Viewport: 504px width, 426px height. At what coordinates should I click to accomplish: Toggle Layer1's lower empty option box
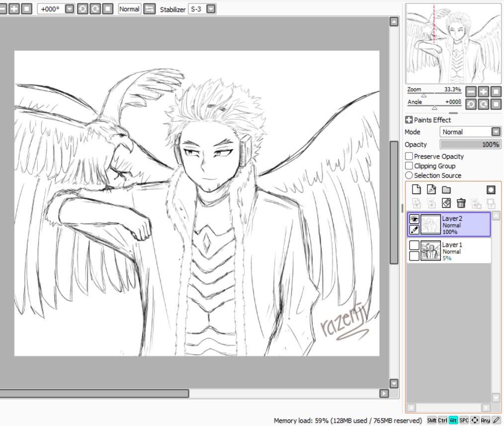(414, 256)
